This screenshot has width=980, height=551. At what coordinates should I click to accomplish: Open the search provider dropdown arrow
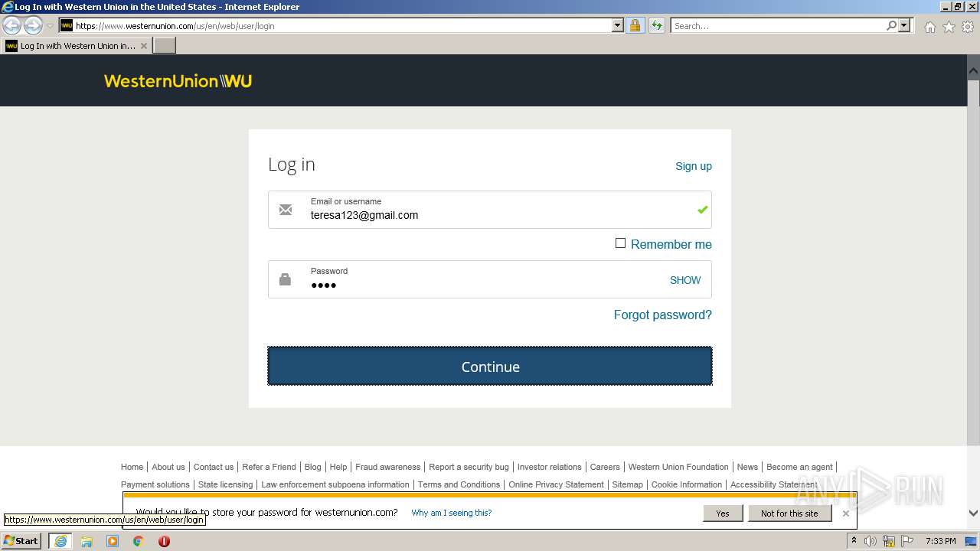point(904,25)
